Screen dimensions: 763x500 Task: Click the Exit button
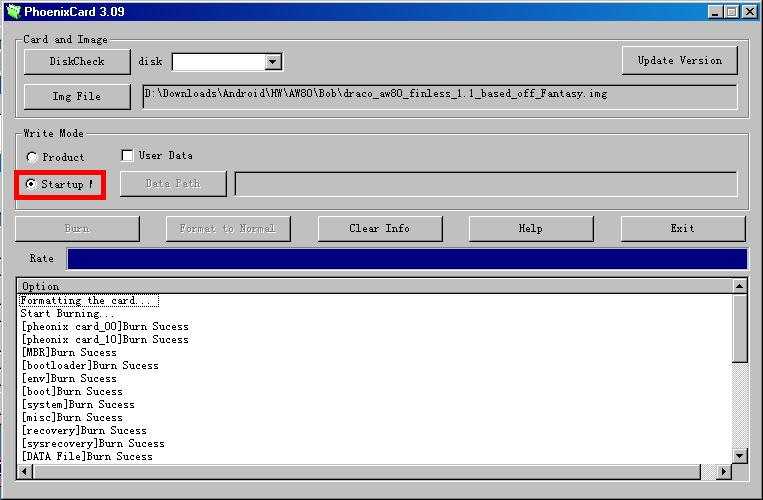(682, 229)
